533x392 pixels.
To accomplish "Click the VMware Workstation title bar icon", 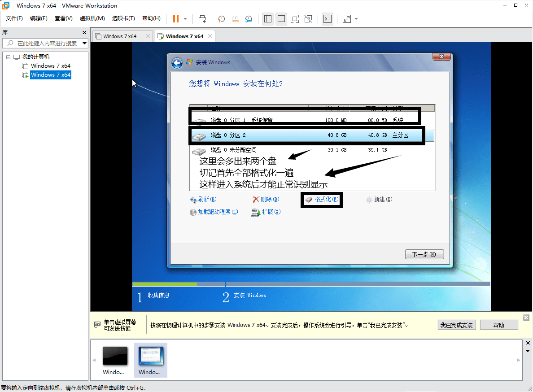I will pos(6,5).
